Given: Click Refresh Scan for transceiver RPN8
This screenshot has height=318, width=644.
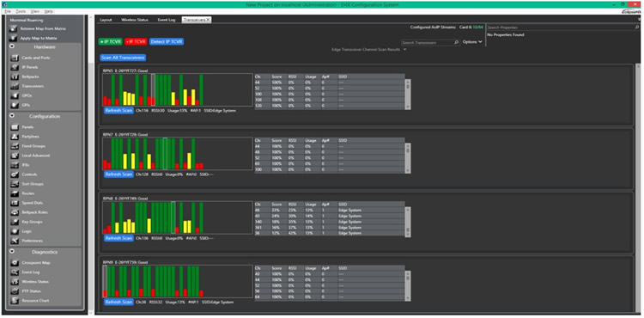Looking at the screenshot, I should click(x=118, y=238).
